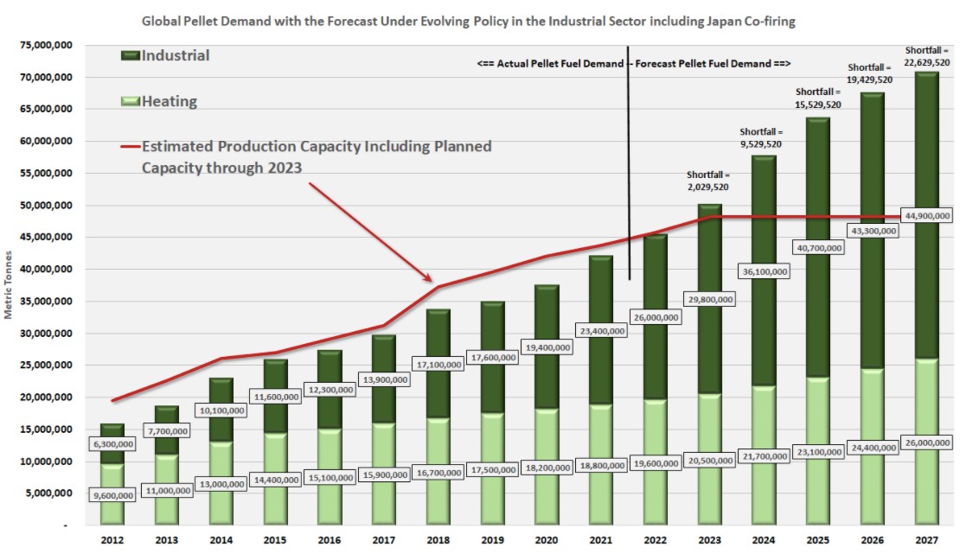The width and height of the screenshot is (960, 560).
Task: Click the 12,300,000 industrial label for 2016
Action: 330,389
